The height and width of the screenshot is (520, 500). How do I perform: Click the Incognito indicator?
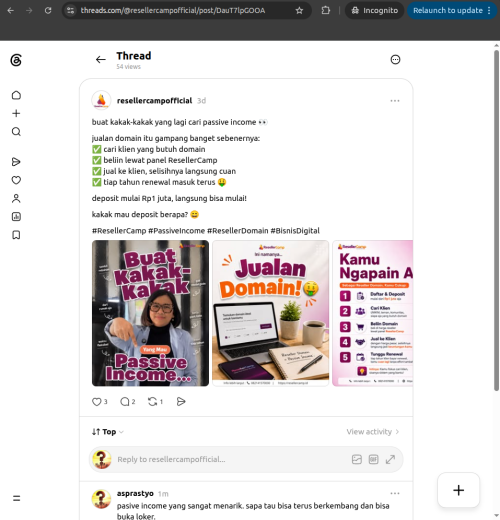tap(374, 10)
